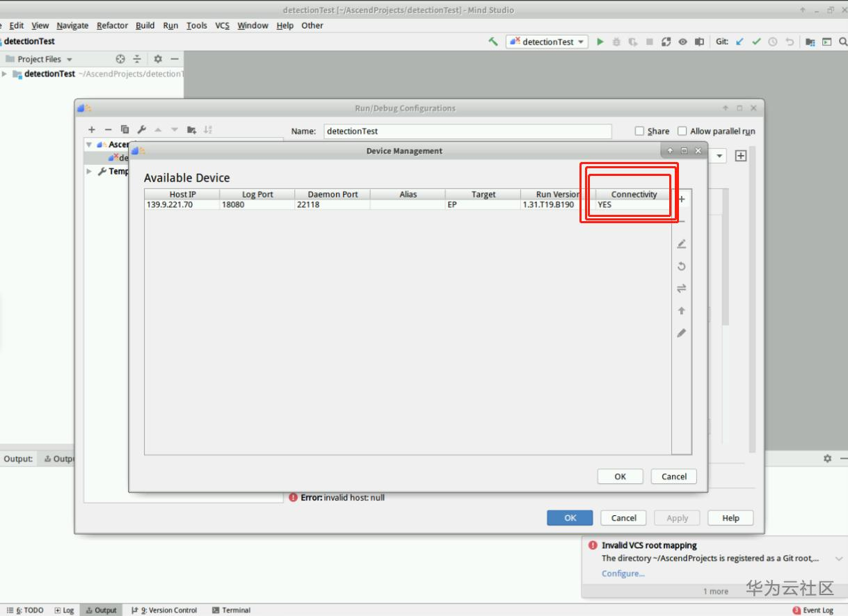The height and width of the screenshot is (616, 848).
Task: Click the Git history clock icon
Action: click(x=773, y=42)
